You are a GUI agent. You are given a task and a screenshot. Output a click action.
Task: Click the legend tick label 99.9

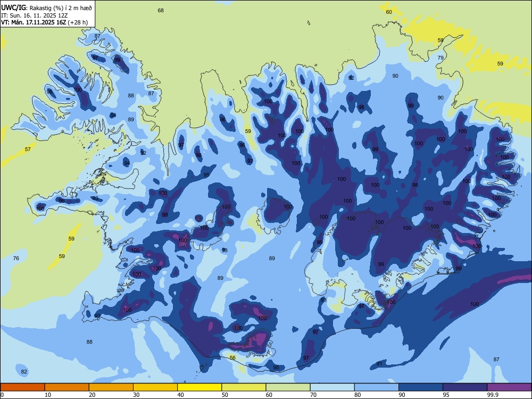click(493, 395)
